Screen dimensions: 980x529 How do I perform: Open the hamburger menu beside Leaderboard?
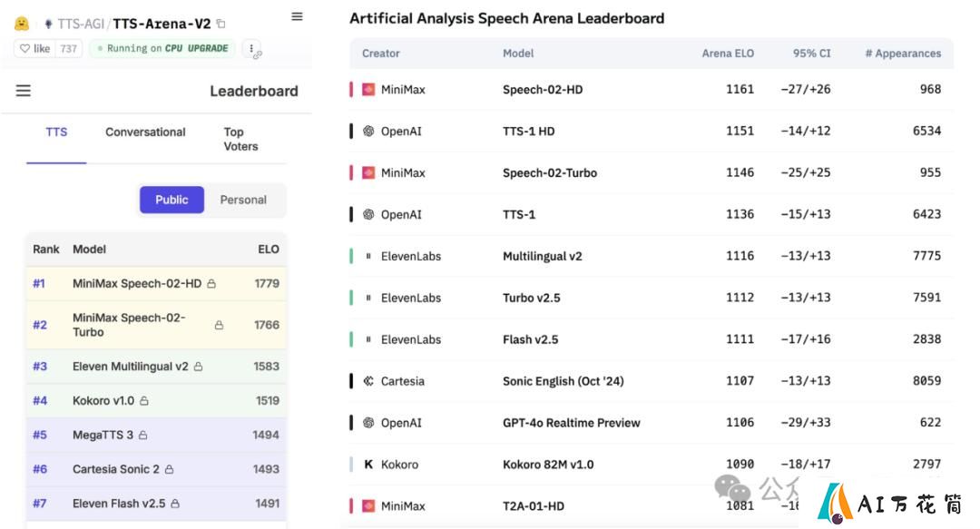click(23, 91)
